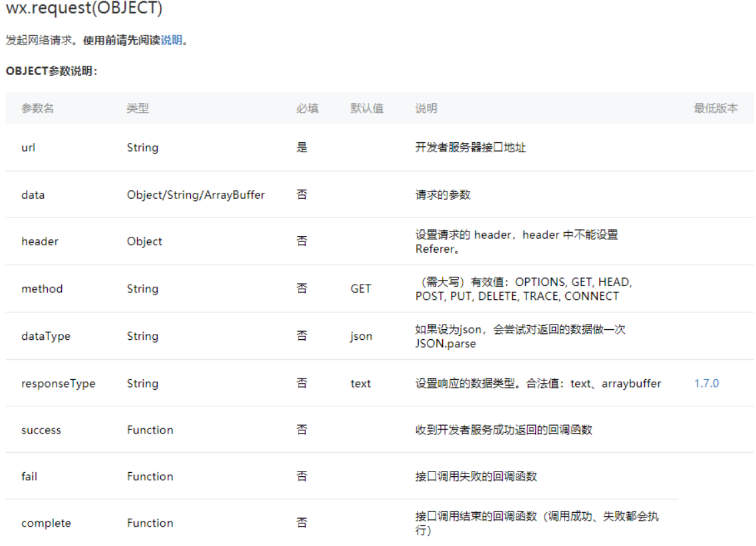Select the Function type in success row
The width and height of the screenshot is (756, 546).
click(x=150, y=430)
